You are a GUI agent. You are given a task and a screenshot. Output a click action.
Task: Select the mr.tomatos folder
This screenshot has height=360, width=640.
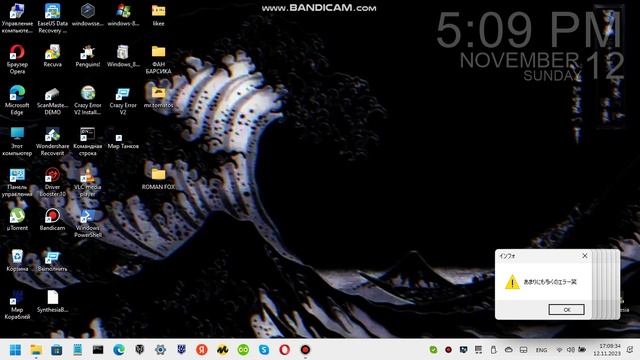click(x=158, y=97)
